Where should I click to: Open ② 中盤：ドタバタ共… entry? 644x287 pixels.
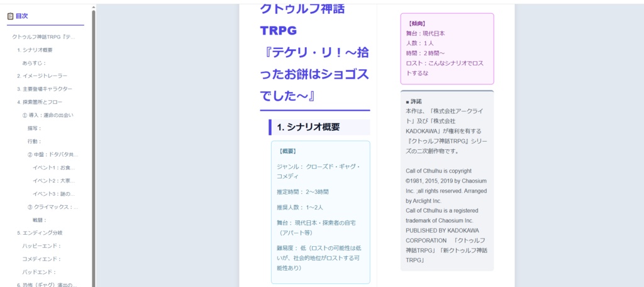[53, 155]
